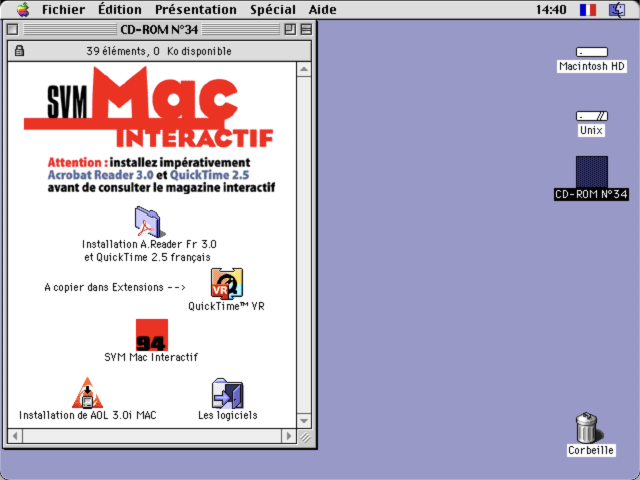Click the vertical scrollbar down arrow
The width and height of the screenshot is (640, 480).
click(304, 420)
